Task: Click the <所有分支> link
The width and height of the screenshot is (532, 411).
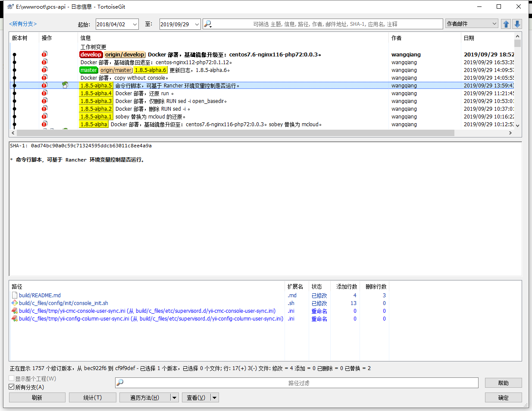Action: [23, 24]
